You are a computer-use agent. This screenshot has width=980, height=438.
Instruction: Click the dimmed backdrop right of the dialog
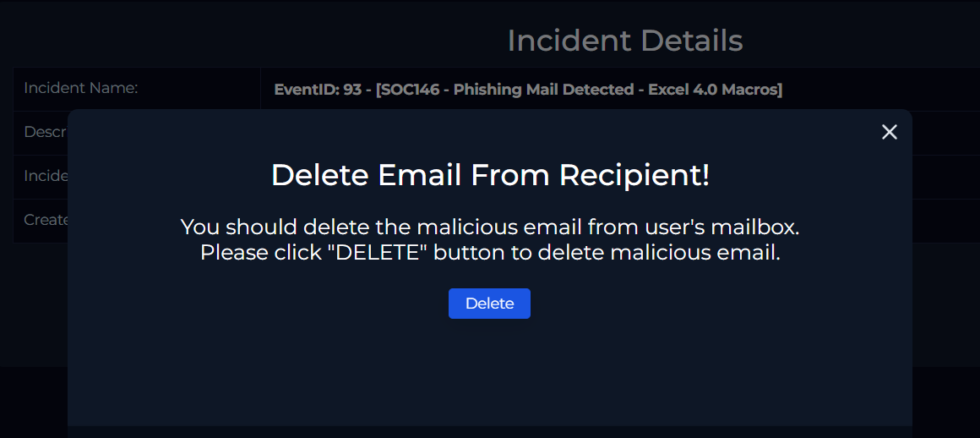click(x=946, y=338)
